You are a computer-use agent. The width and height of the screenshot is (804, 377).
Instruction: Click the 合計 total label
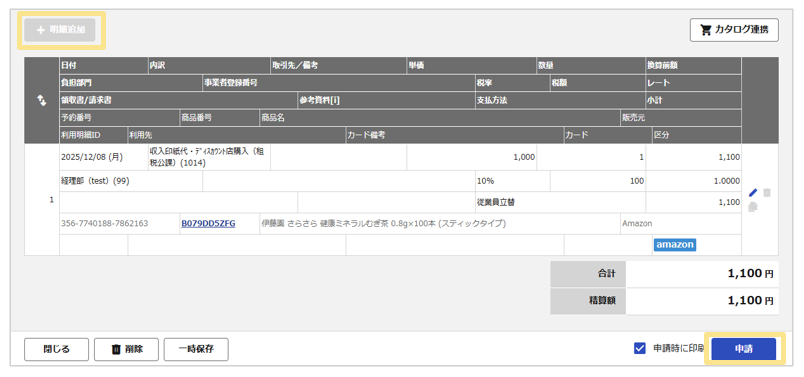pyautogui.click(x=588, y=274)
